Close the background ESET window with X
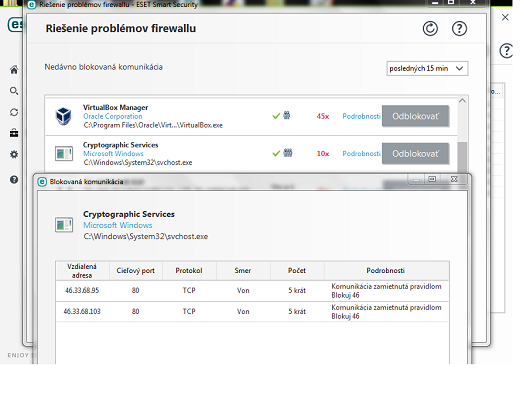The height and width of the screenshot is (396, 524). (x=505, y=17)
